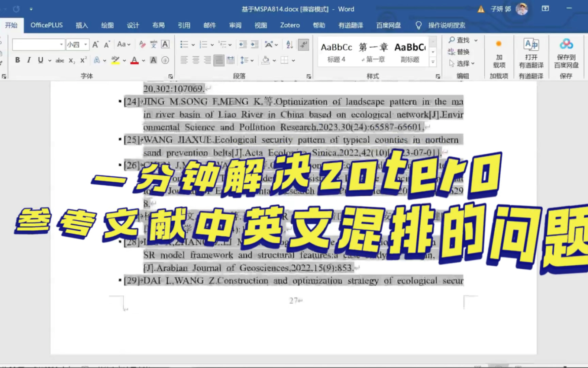Open font name dropdown
588x368 pixels.
pos(61,45)
